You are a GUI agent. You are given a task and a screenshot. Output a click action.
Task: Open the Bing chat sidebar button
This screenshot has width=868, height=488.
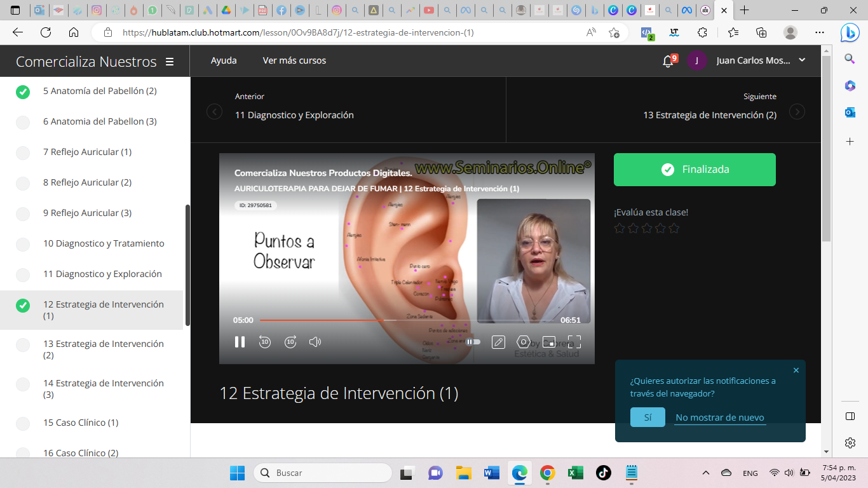point(850,32)
